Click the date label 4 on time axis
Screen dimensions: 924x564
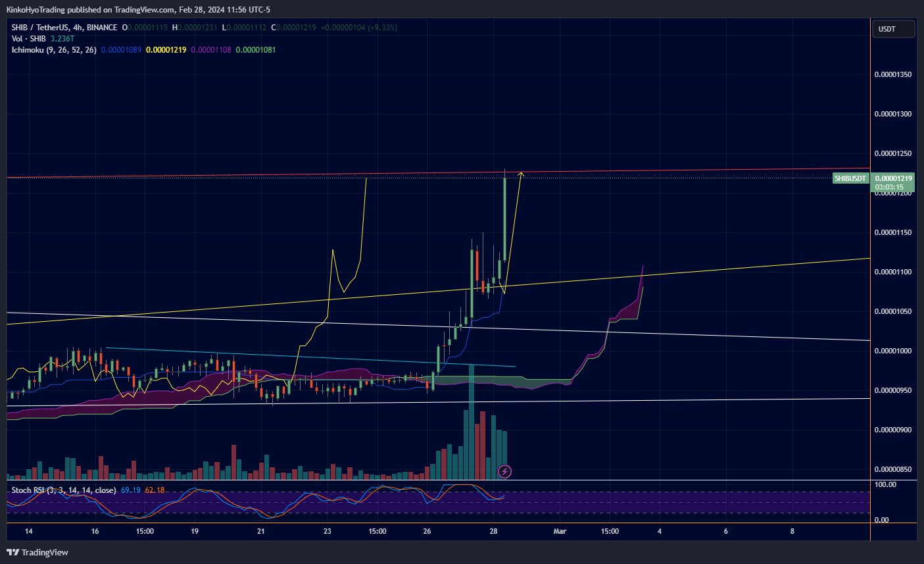(x=660, y=531)
